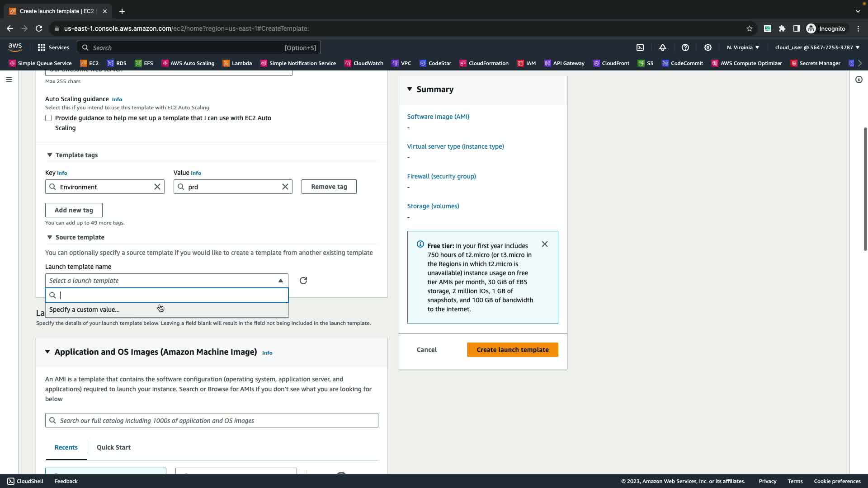Refresh the launch template list
Viewport: 868px width, 488px height.
(303, 281)
